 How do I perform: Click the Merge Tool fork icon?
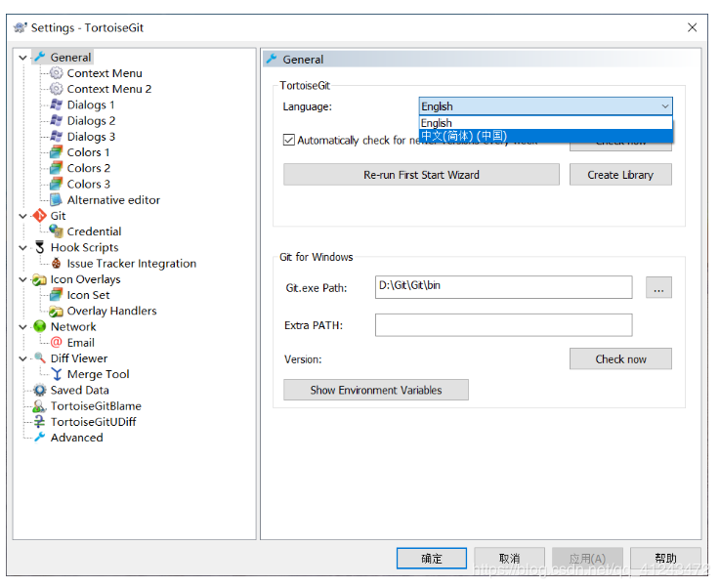(x=56, y=374)
